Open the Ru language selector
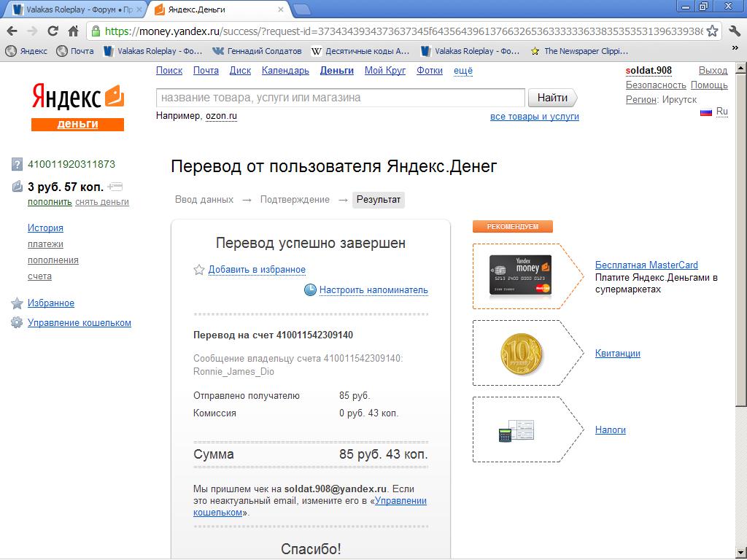This screenshot has height=560, width=747. (x=721, y=112)
